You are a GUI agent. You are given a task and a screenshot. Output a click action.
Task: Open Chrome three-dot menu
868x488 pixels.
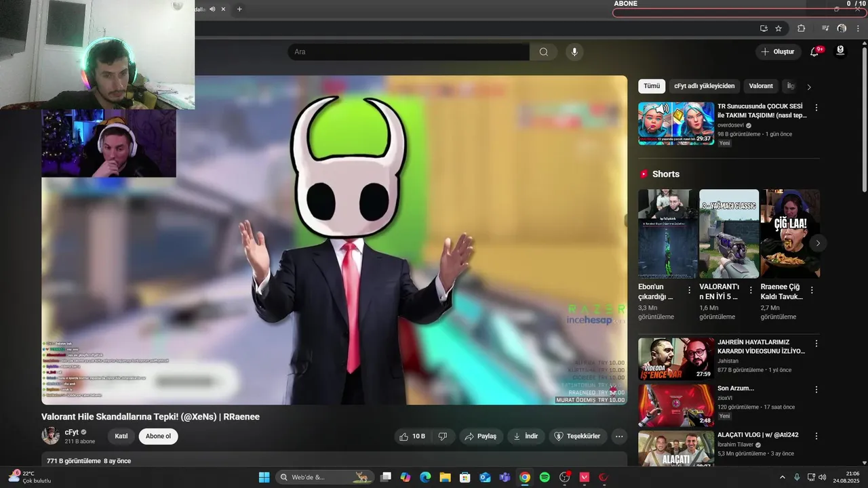pyautogui.click(x=858, y=28)
